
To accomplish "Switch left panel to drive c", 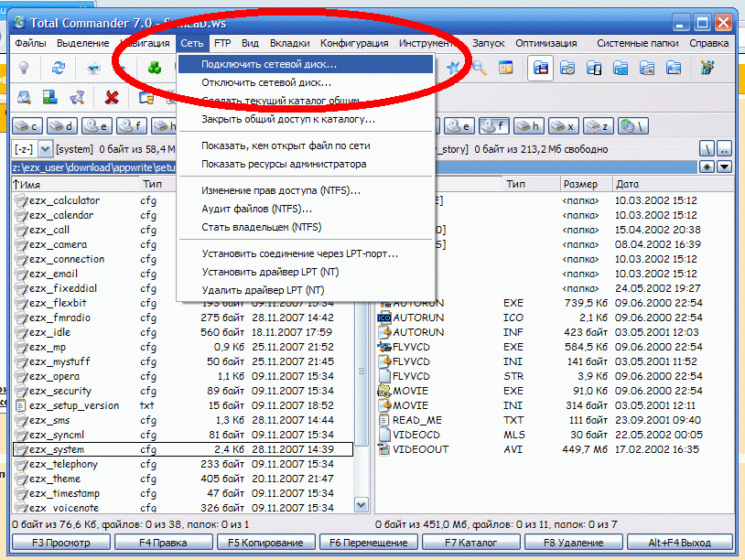I will click(x=27, y=126).
